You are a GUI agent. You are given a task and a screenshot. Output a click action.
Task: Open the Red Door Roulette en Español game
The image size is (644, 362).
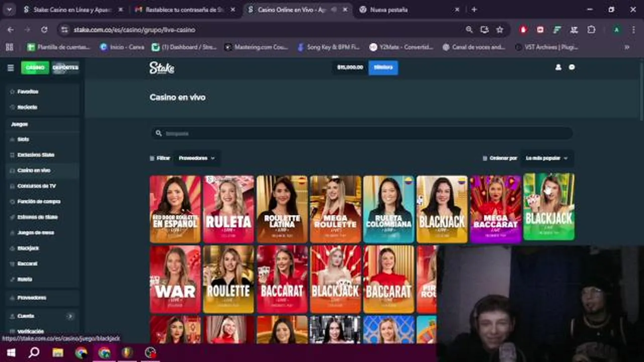coord(175,209)
